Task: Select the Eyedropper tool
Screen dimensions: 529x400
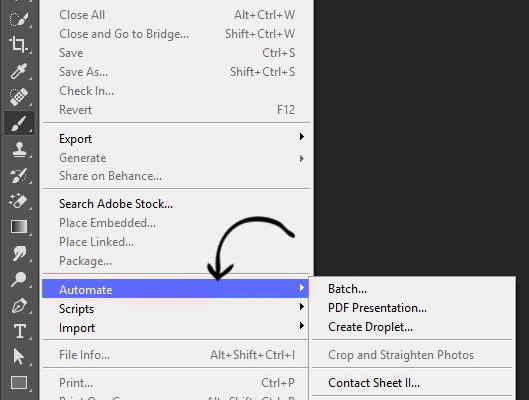Action: pos(19,71)
